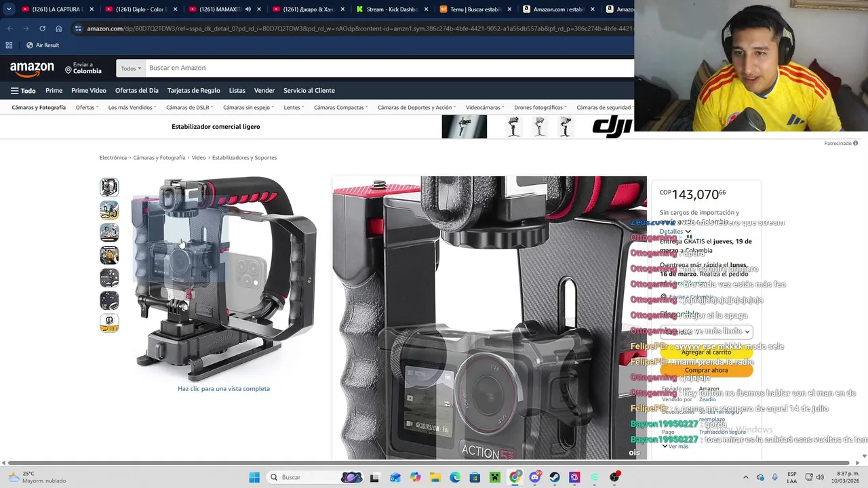The height and width of the screenshot is (488, 868).
Task: Open Listas in navigation bar
Action: pyautogui.click(x=237, y=90)
